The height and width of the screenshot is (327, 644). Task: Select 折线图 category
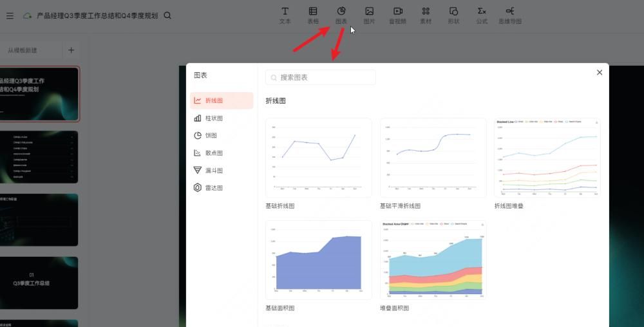(222, 100)
